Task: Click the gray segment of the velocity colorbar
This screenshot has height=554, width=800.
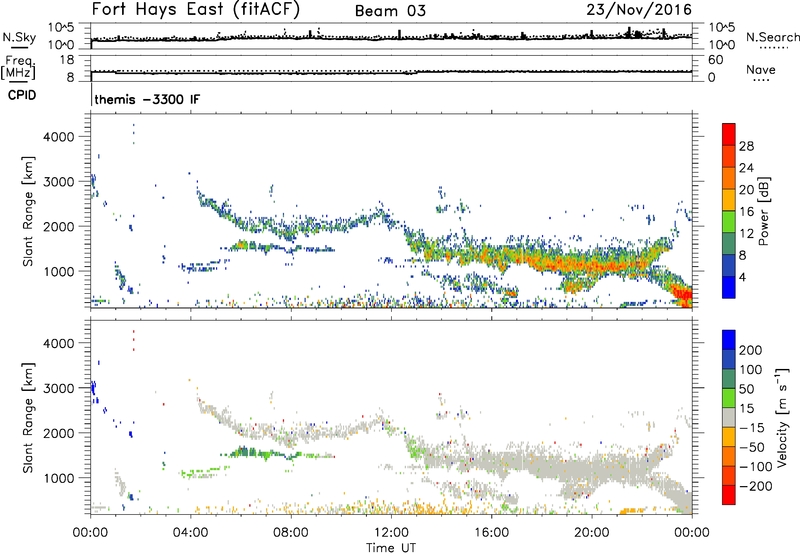Action: [x=729, y=418]
